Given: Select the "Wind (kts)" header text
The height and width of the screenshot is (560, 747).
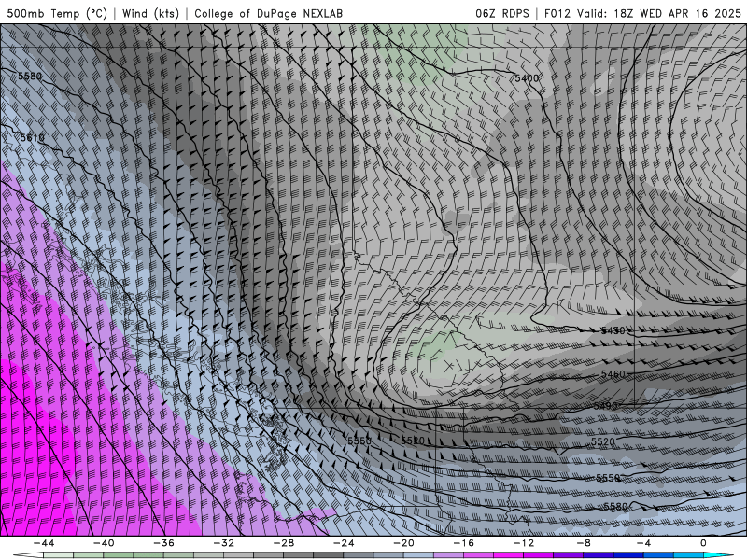Looking at the screenshot, I should (x=150, y=13).
